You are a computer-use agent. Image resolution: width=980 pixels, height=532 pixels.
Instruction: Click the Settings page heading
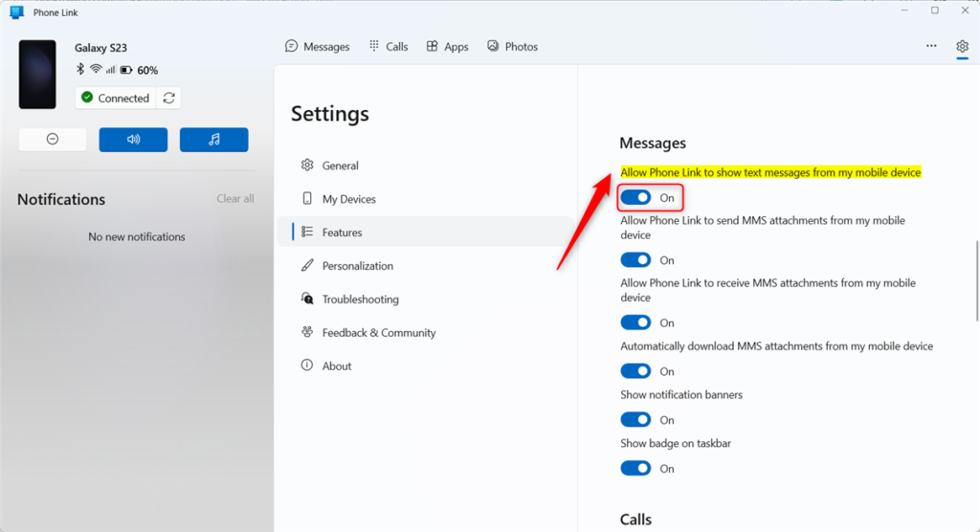(x=330, y=115)
